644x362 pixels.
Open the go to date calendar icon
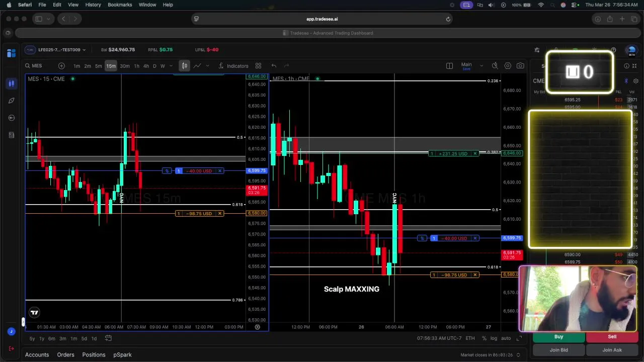tap(108, 338)
